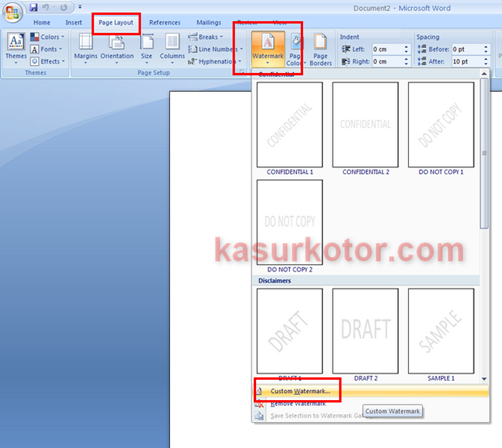Open Customize Quick Access Toolbar arrow
Image resolution: width=502 pixels, height=448 pixels.
point(80,7)
